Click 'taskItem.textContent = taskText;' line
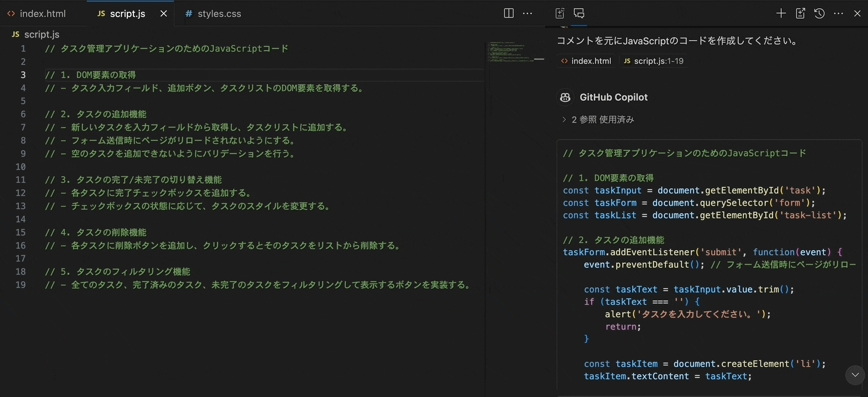 pyautogui.click(x=668, y=376)
